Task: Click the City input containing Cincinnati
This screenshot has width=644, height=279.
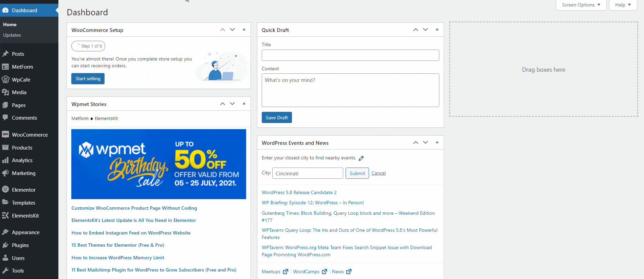Action: [x=308, y=173]
